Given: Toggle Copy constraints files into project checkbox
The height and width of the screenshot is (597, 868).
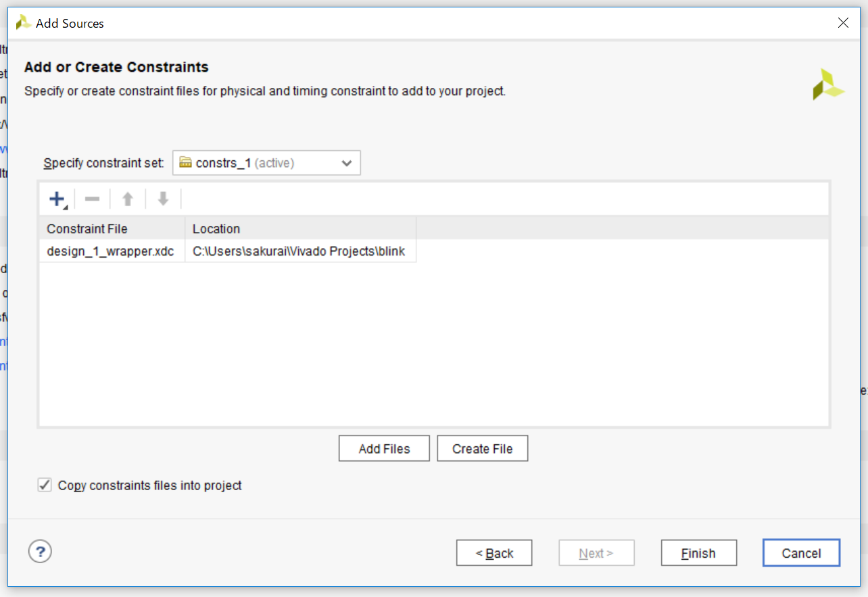Looking at the screenshot, I should [x=45, y=485].
